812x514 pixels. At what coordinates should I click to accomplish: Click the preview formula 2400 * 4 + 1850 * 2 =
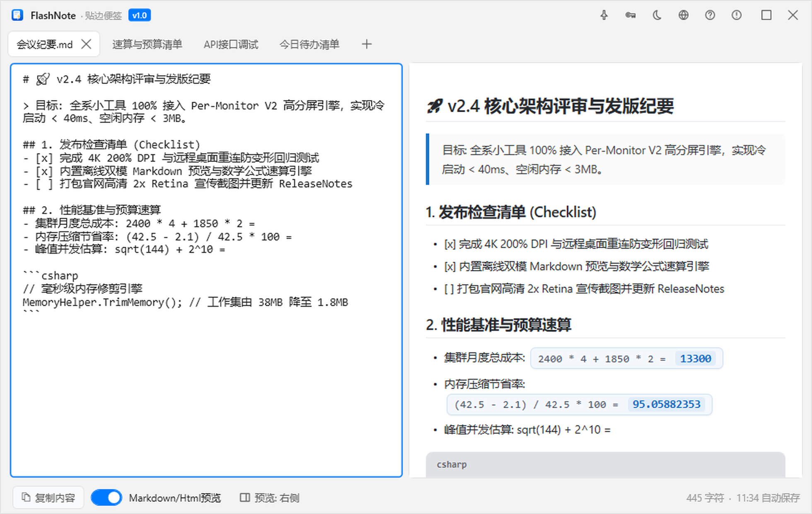pyautogui.click(x=602, y=359)
